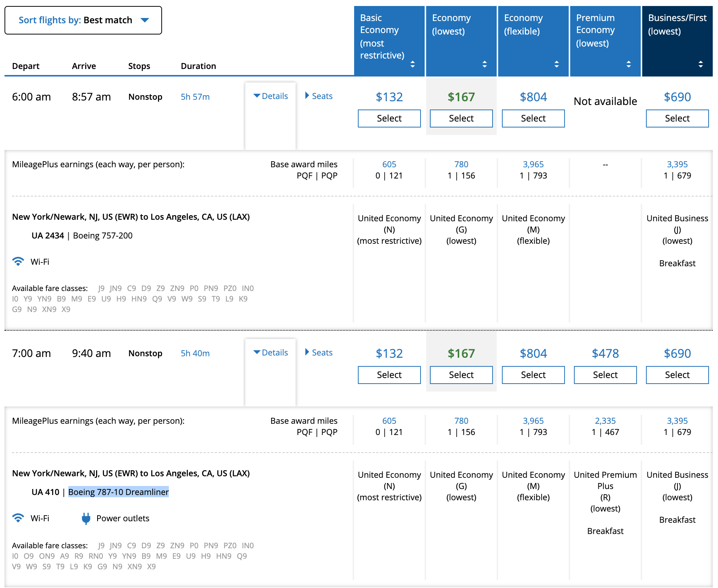Sort by Economy (flexible) column arrows
This screenshot has width=718, height=588.
click(557, 64)
